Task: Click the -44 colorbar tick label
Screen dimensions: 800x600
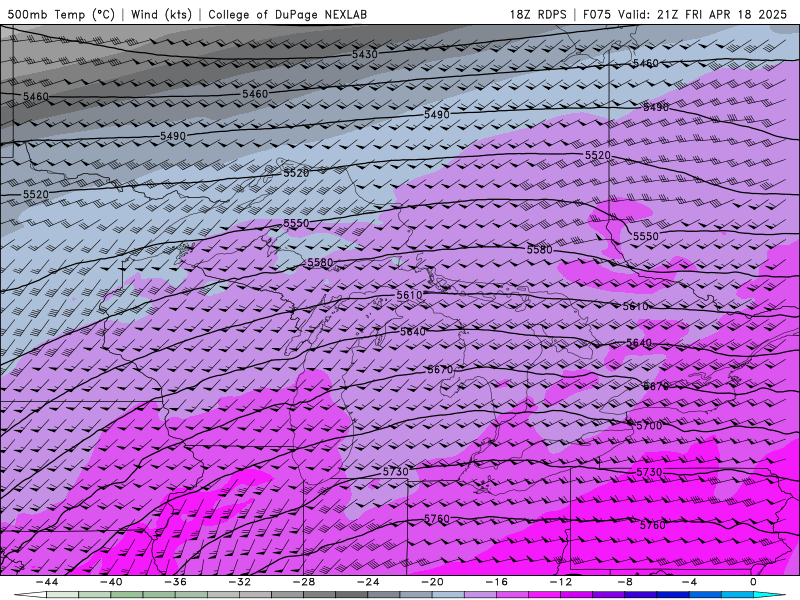Action: (x=47, y=582)
